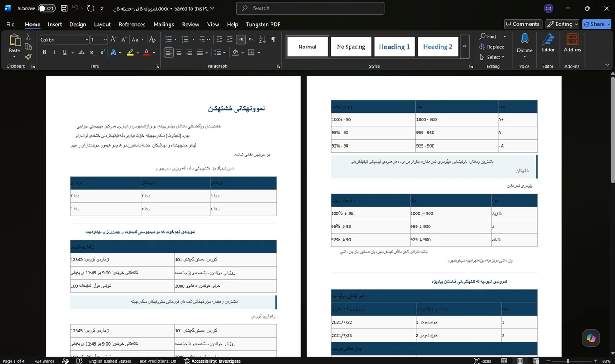Toggle show/hide paragraph marks
The height and width of the screenshot is (364, 615).
[x=273, y=40]
